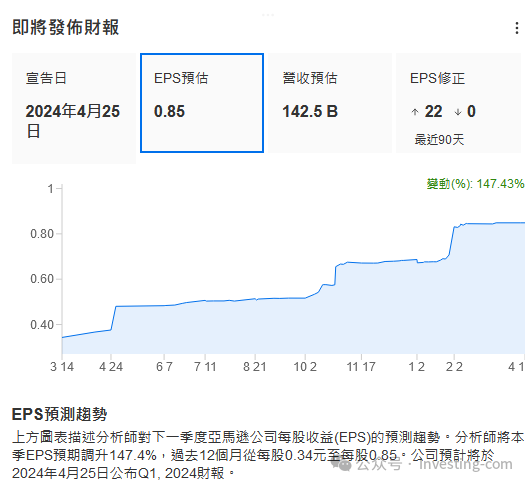Click the WeChat watermark logo icon
The image size is (530, 485).
(341, 464)
